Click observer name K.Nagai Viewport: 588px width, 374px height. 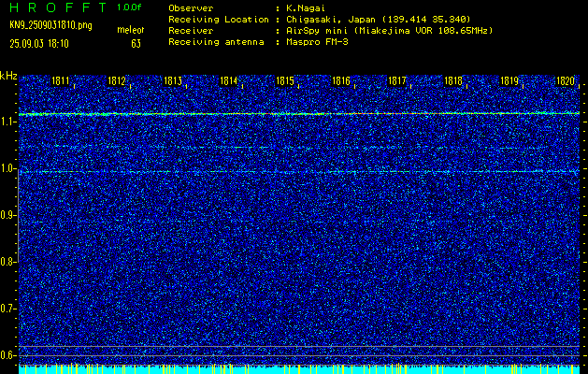pyautogui.click(x=306, y=8)
